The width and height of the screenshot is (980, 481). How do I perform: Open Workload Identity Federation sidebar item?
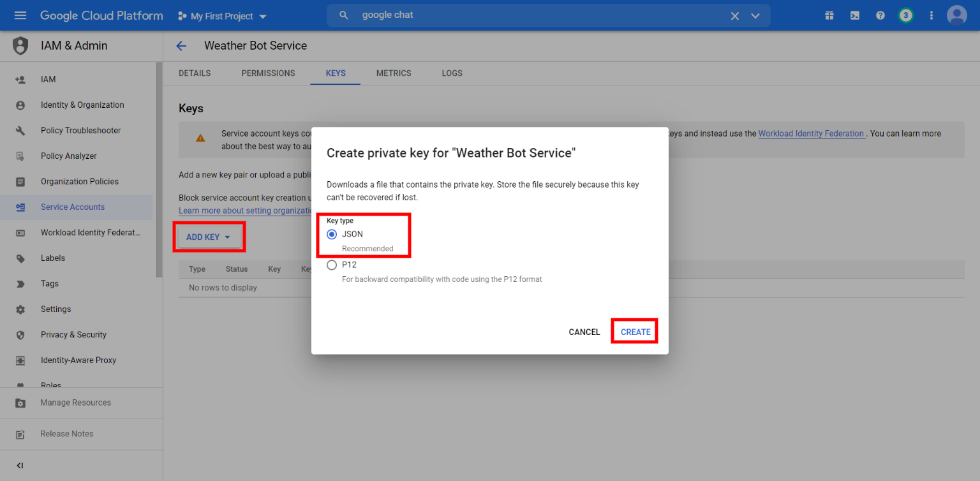(x=89, y=232)
